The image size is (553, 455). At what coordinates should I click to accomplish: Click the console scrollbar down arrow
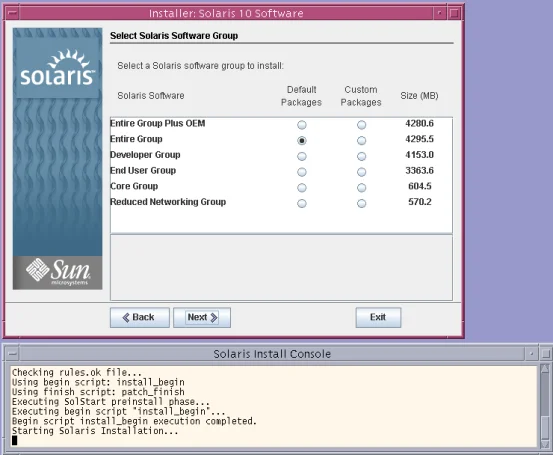click(545, 443)
